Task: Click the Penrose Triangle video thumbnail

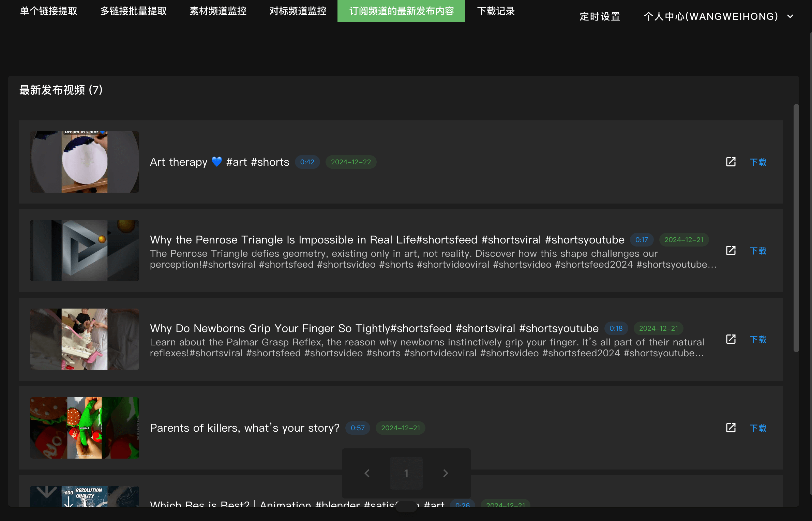Action: pos(84,251)
